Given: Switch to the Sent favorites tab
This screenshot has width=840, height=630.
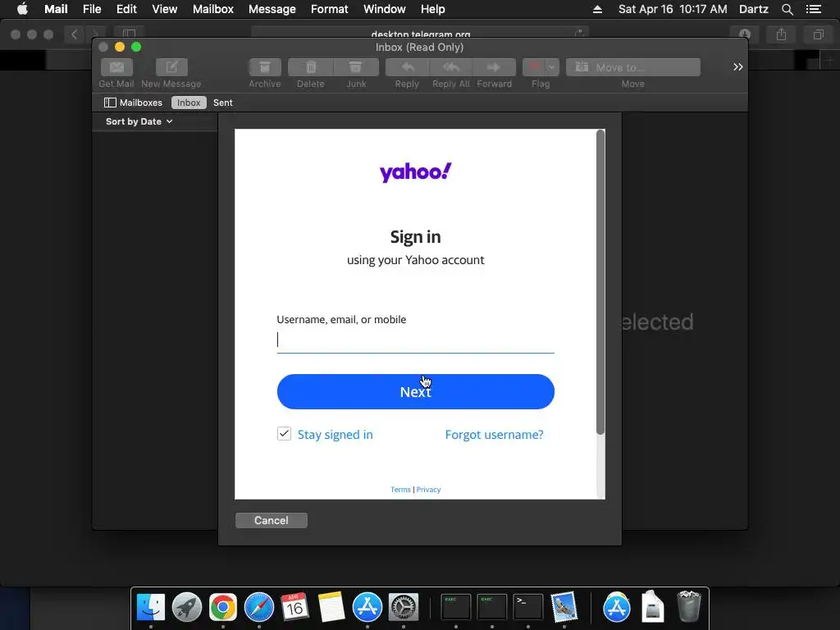Looking at the screenshot, I should [x=223, y=103].
